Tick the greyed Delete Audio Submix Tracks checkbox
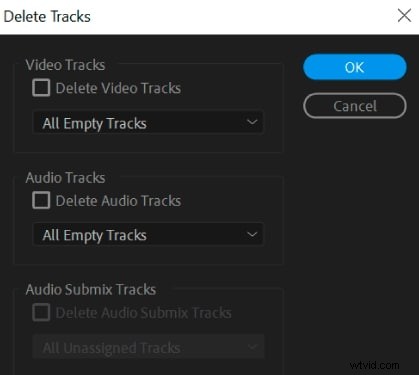 point(41,312)
